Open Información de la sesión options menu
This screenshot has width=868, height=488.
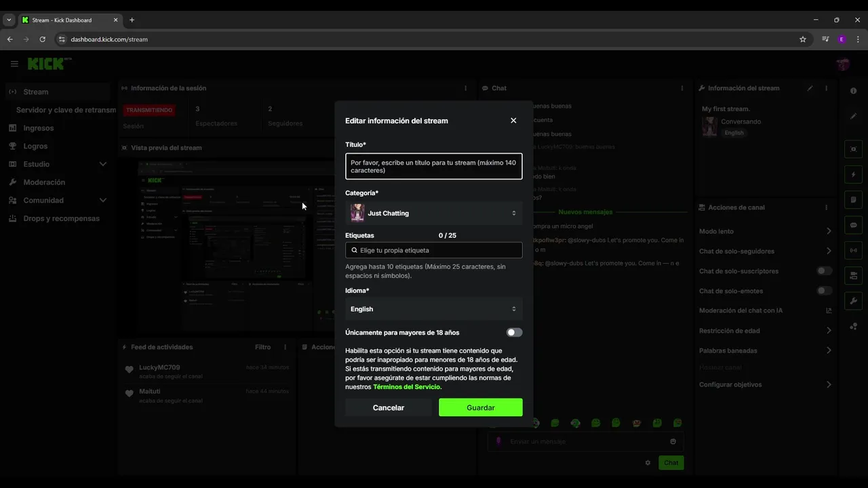(465, 88)
